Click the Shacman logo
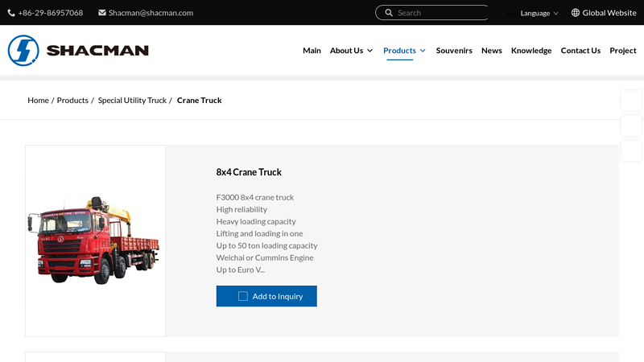644x362 pixels. click(x=78, y=51)
